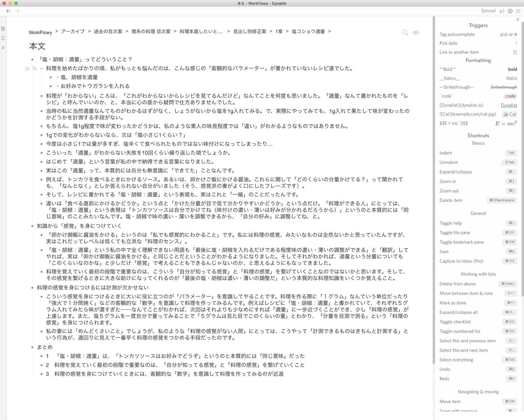Open the item drag menu beside the first paragraph

point(27,68)
